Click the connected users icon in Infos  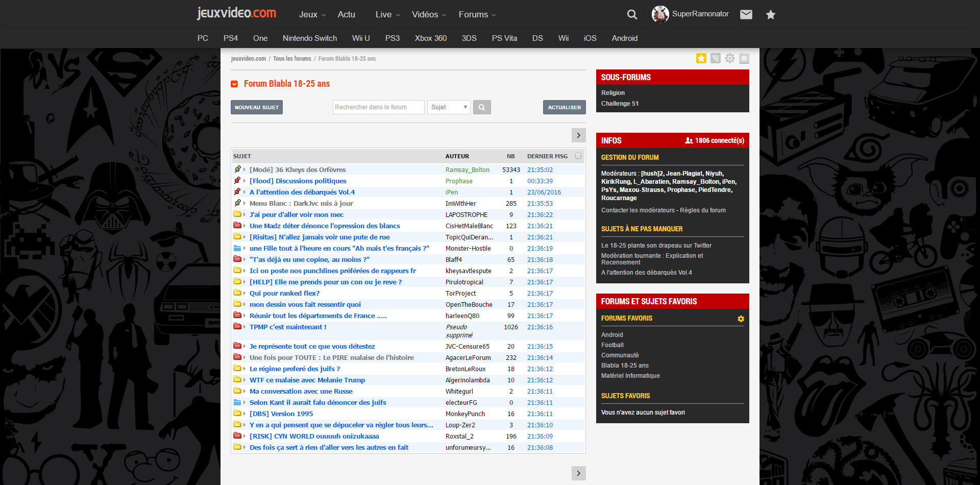tap(689, 140)
